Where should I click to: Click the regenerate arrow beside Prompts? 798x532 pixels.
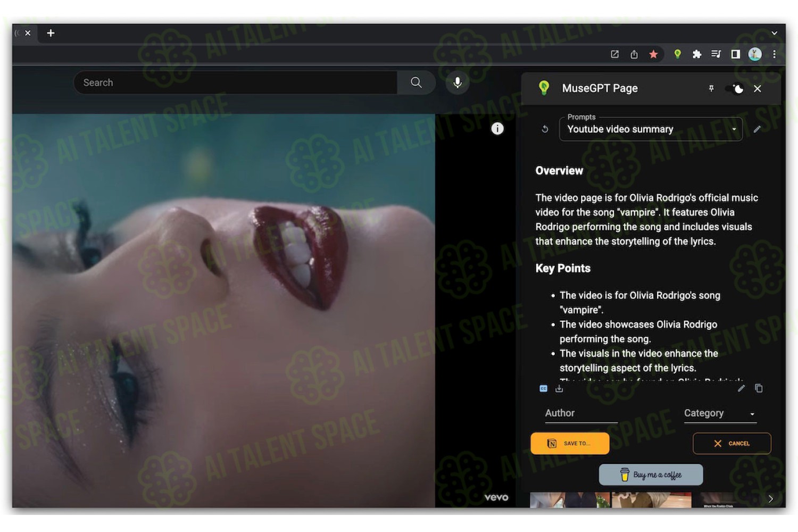tap(545, 129)
